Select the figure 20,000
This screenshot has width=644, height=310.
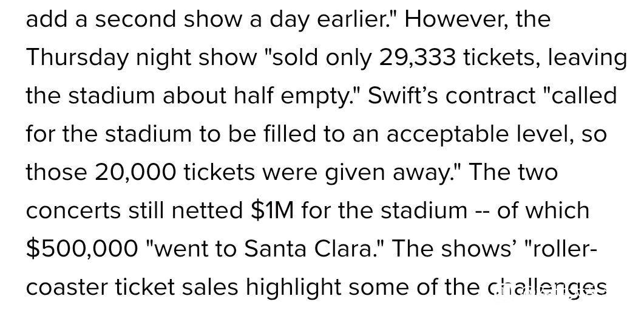point(135,173)
